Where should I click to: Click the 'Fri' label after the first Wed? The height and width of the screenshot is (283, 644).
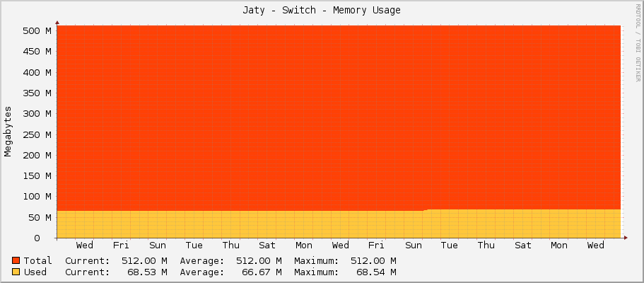pyautogui.click(x=121, y=246)
